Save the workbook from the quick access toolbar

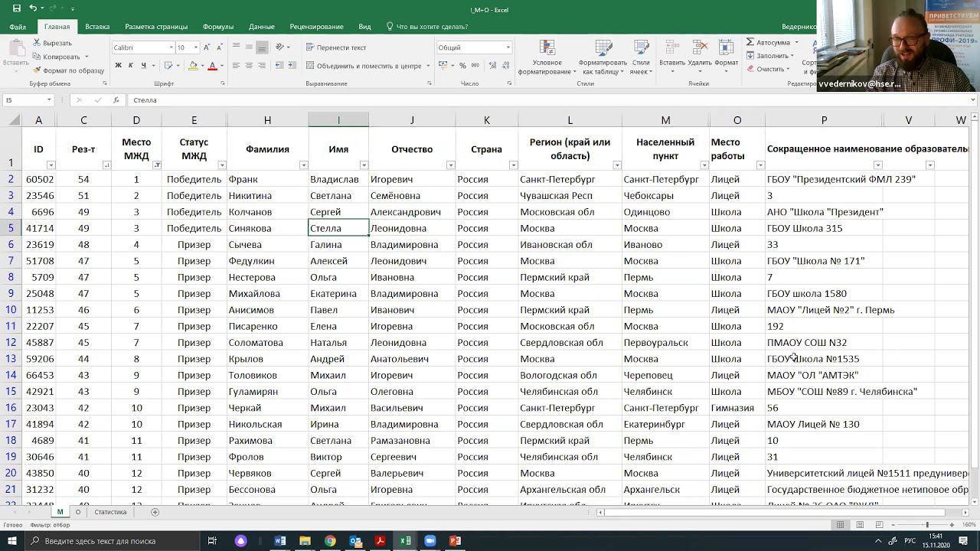point(16,8)
